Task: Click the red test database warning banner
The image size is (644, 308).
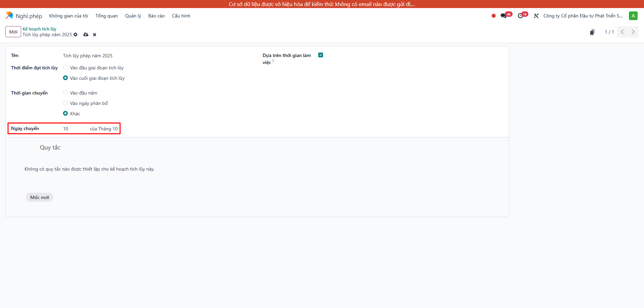Action: coord(322,4)
